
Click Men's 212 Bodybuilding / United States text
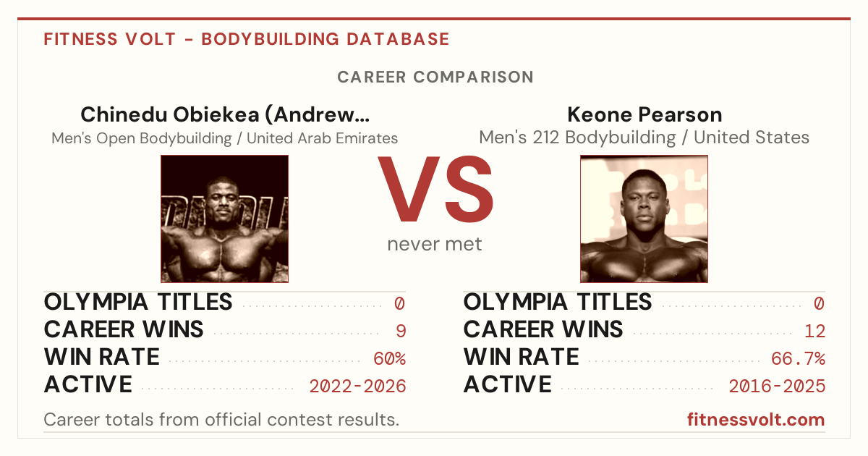coord(644,138)
